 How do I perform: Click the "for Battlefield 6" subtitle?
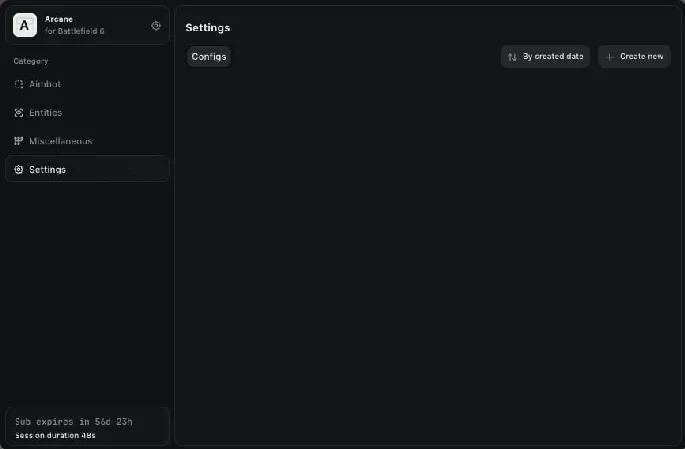point(74,31)
